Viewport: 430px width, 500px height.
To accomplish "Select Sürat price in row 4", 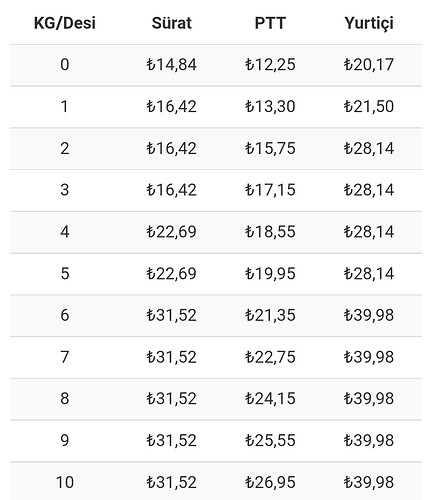I will [x=172, y=232].
